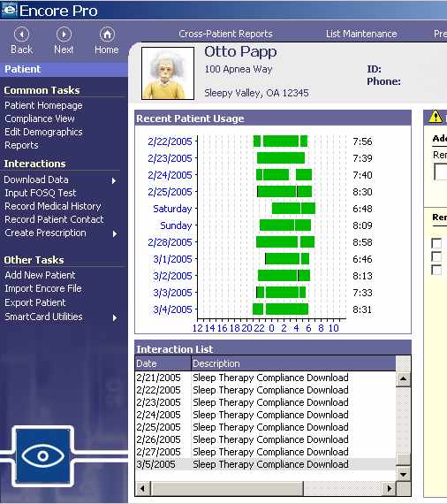The image size is (447, 504).
Task: Click the 3/4/2005 usage date link
Action: 172,309
